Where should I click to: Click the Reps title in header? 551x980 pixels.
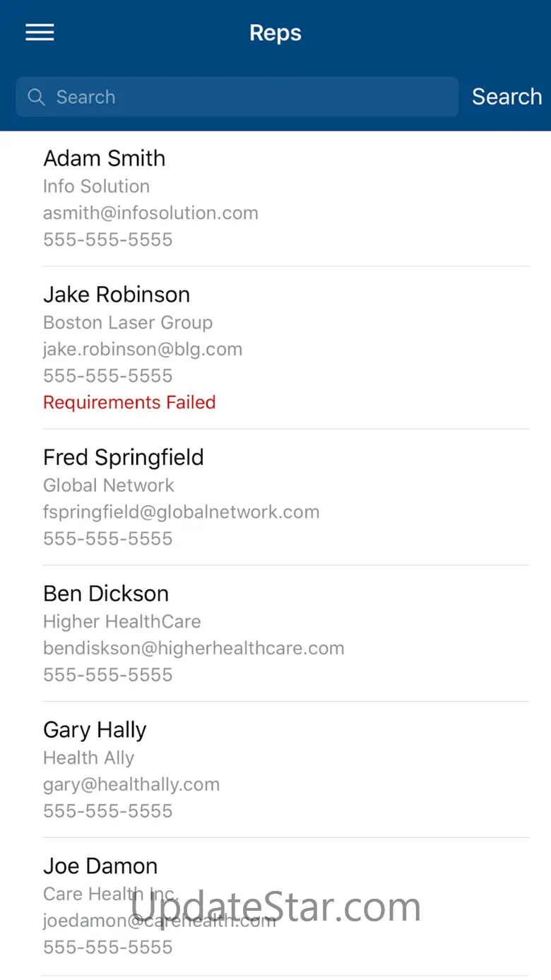click(x=275, y=33)
